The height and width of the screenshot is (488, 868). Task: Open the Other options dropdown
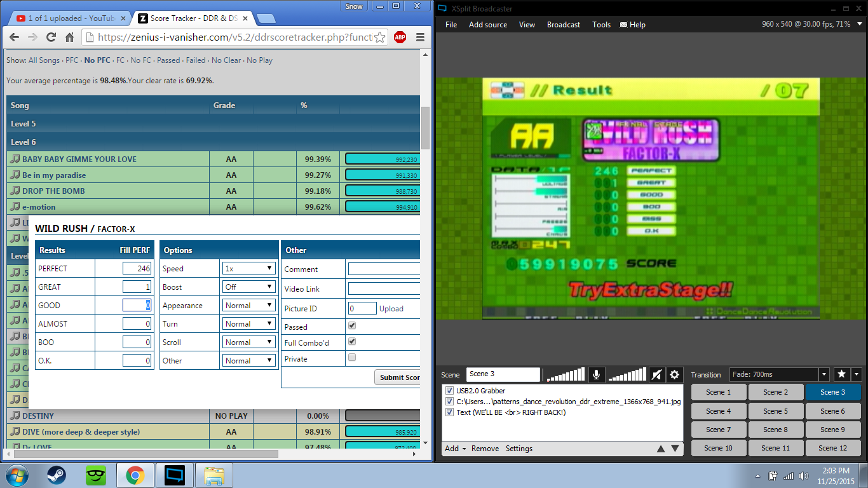point(248,360)
